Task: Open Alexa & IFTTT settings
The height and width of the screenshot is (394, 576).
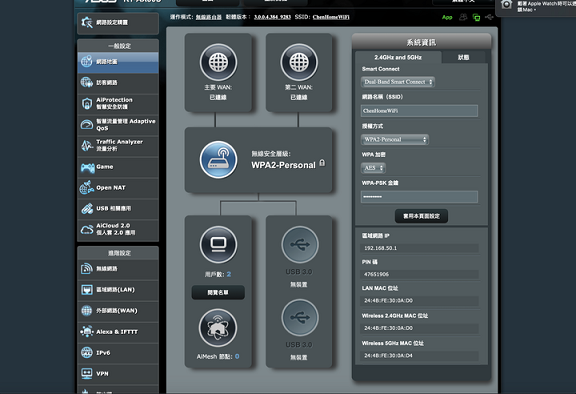Action: [118, 332]
